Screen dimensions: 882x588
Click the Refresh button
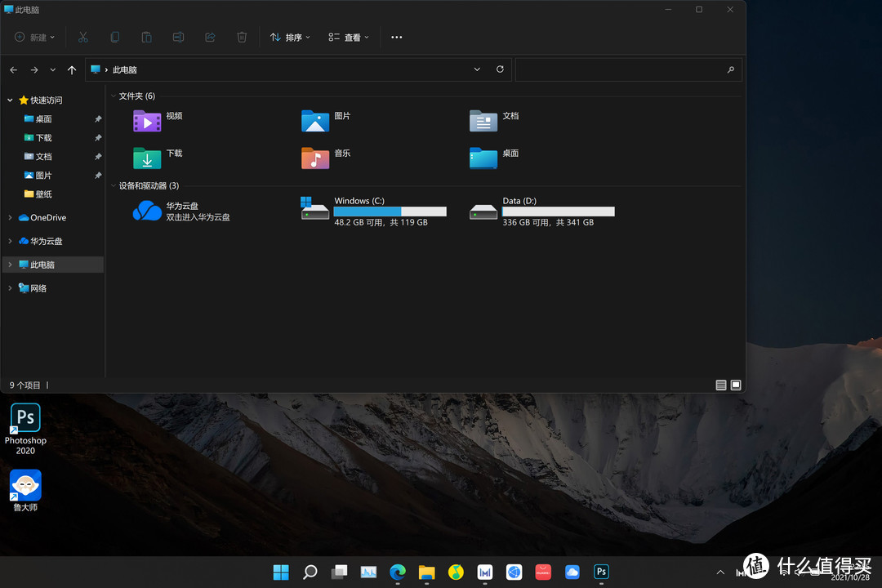500,69
